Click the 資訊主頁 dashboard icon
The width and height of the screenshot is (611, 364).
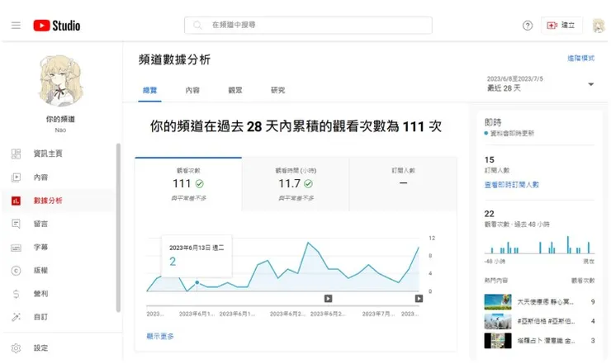pos(16,154)
